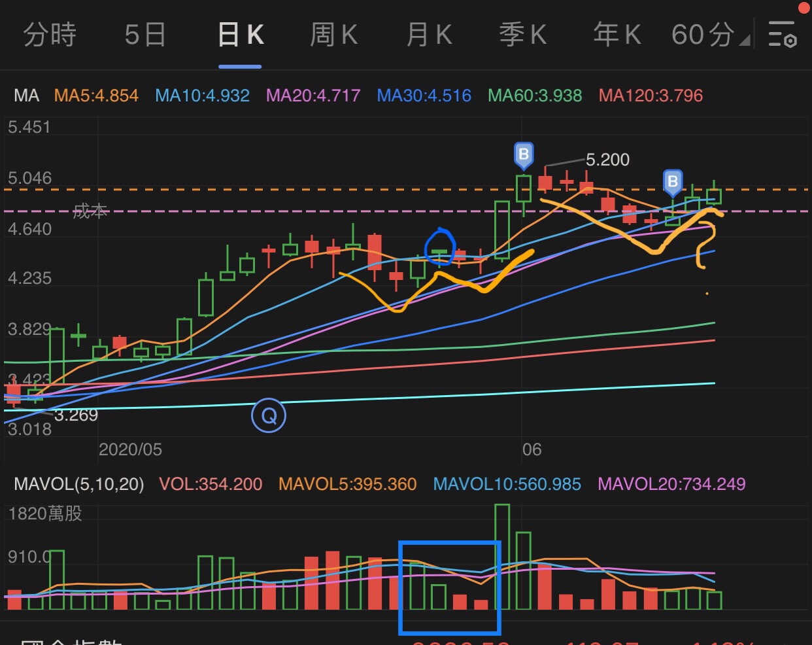Toggle the MA5:4.854 moving average
Screen dimensions: 812x645
tap(95, 96)
